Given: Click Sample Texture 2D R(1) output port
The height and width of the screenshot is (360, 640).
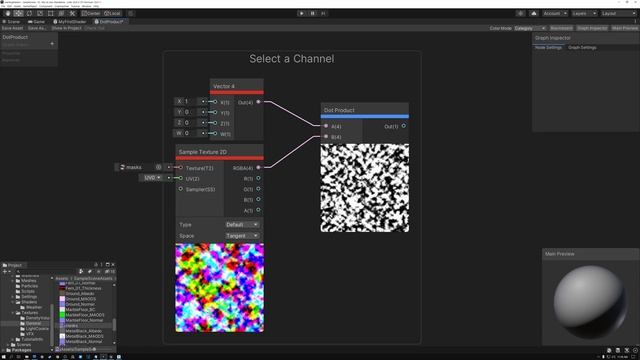Looking at the screenshot, I should point(258,178).
